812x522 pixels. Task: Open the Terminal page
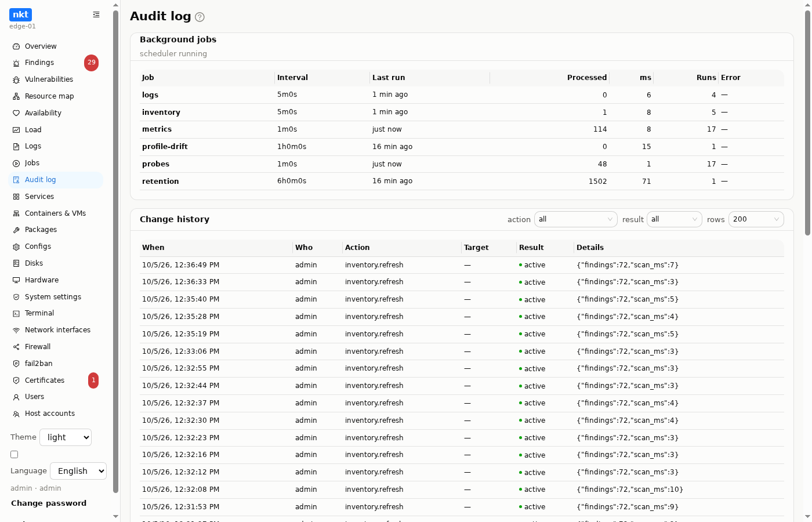(x=56, y=313)
